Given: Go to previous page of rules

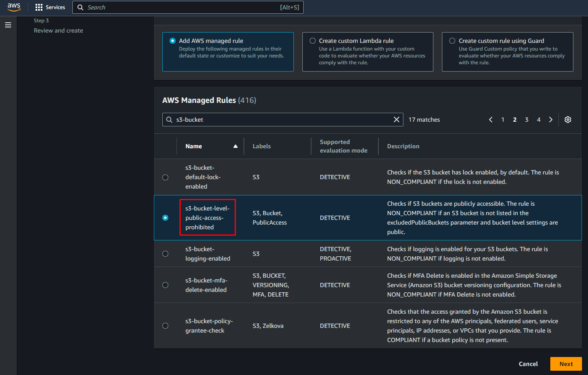Looking at the screenshot, I should [x=491, y=120].
